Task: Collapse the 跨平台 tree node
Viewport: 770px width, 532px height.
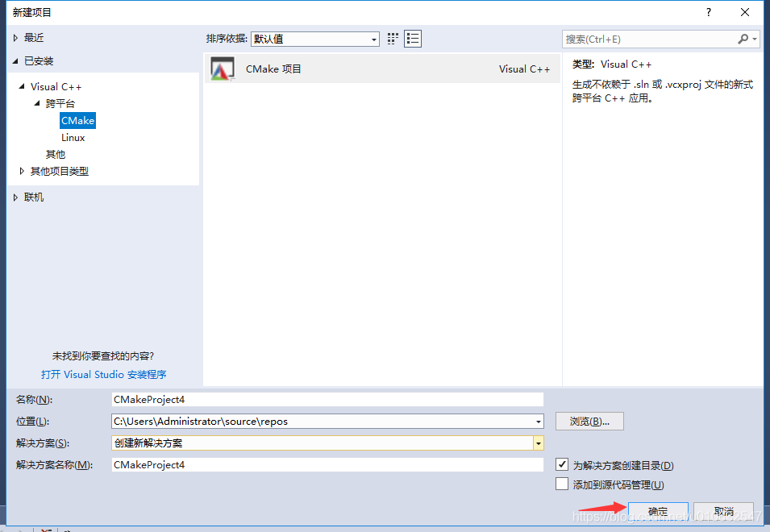Action: 37,103
